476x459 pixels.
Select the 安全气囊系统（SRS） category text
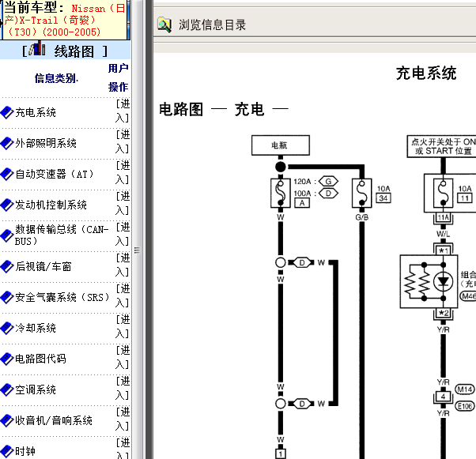[62, 297]
